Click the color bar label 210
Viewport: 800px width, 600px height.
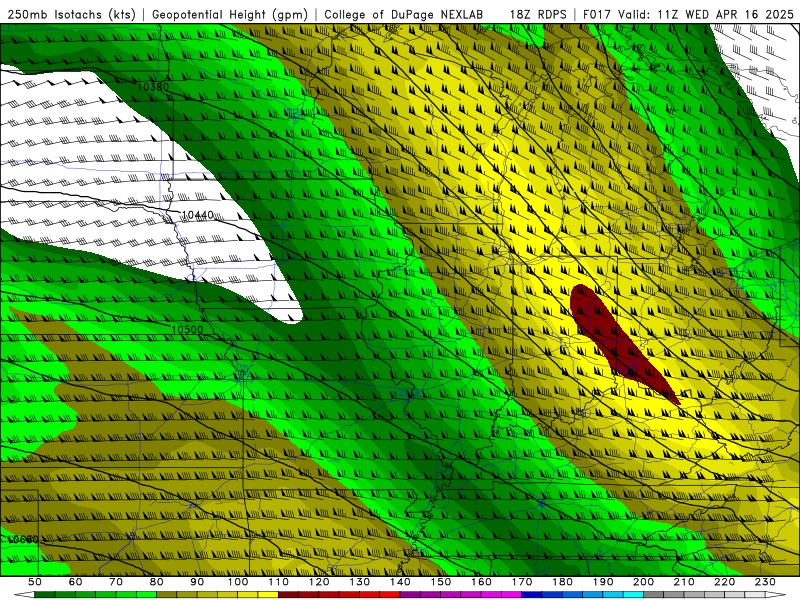685,582
